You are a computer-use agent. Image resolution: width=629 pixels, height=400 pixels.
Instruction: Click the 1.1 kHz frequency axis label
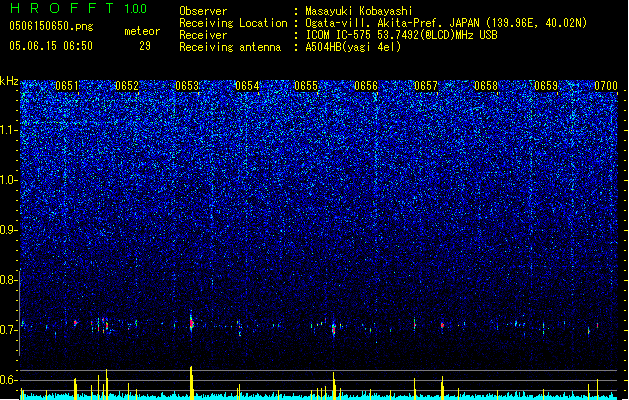click(9, 130)
